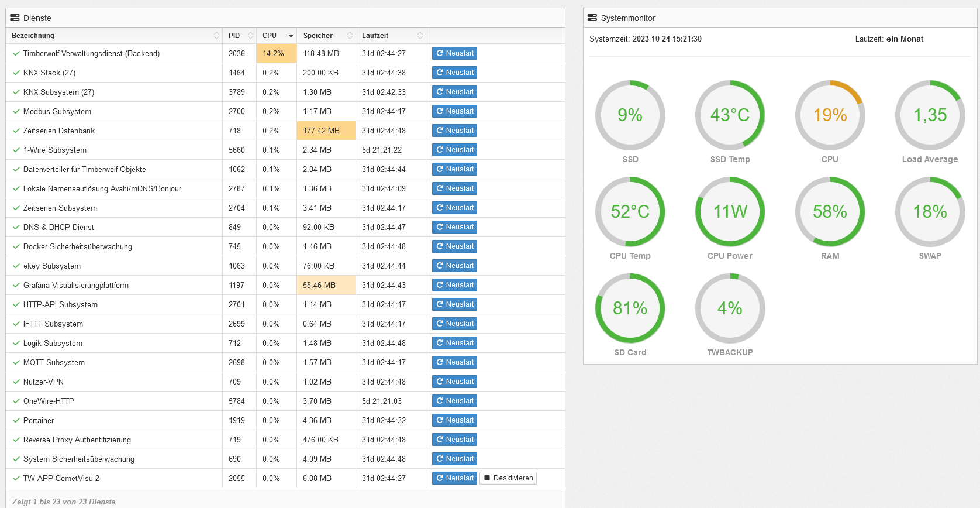980x508 pixels.
Task: Sort services by Laufzeit column
Action: (391, 36)
